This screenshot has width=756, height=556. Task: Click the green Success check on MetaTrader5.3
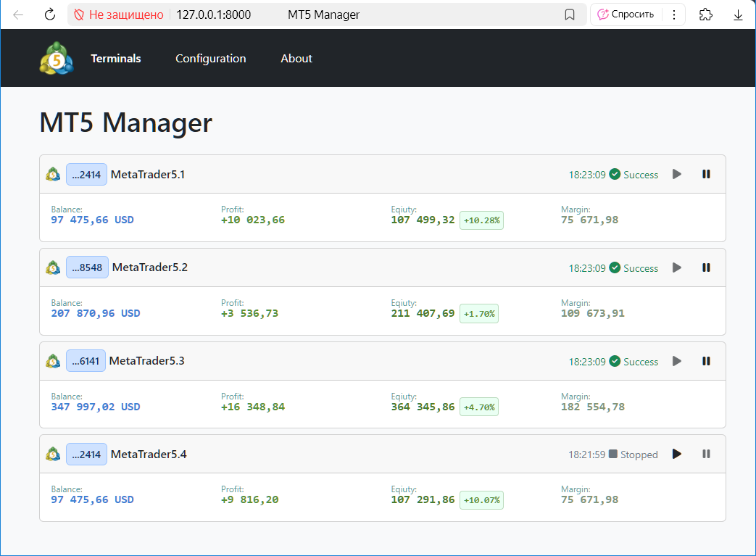pyautogui.click(x=615, y=361)
